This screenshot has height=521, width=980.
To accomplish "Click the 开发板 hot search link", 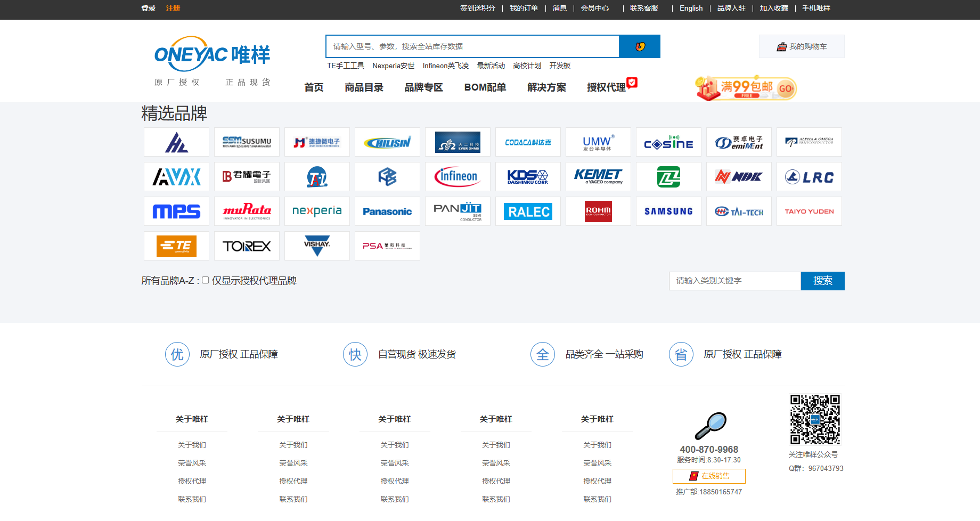I will point(560,66).
